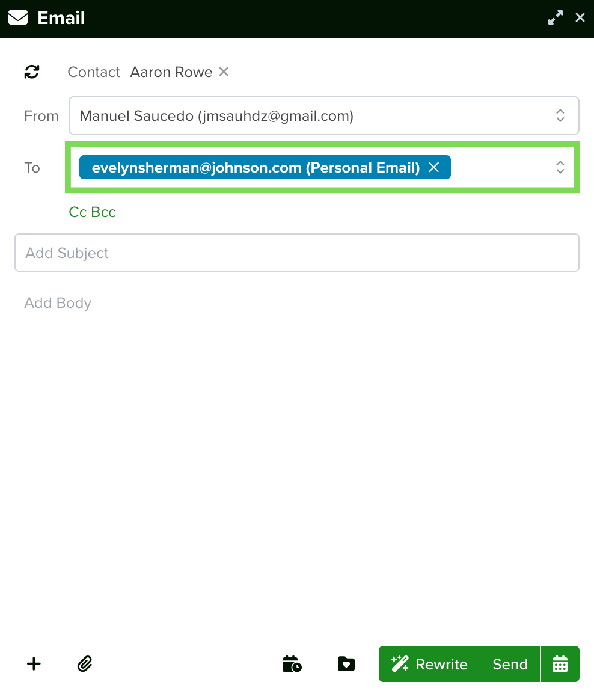
Task: Remove Aaron Rowe contact link
Action: point(224,72)
